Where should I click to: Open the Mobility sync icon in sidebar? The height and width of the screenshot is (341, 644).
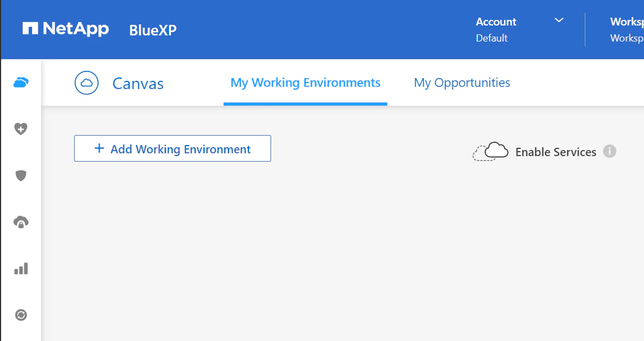(21, 315)
